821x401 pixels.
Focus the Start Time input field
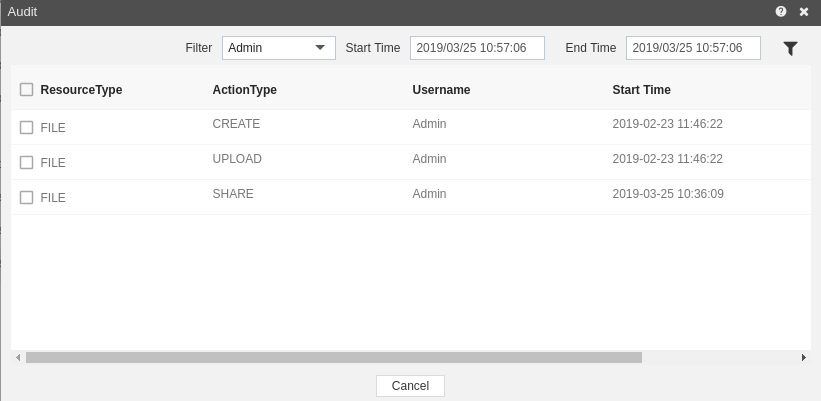[x=478, y=48]
